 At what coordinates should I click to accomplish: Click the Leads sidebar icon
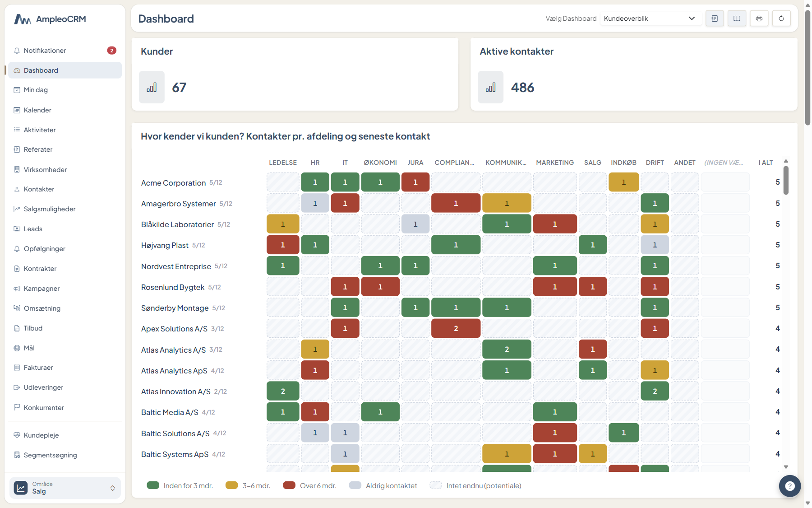coord(17,229)
